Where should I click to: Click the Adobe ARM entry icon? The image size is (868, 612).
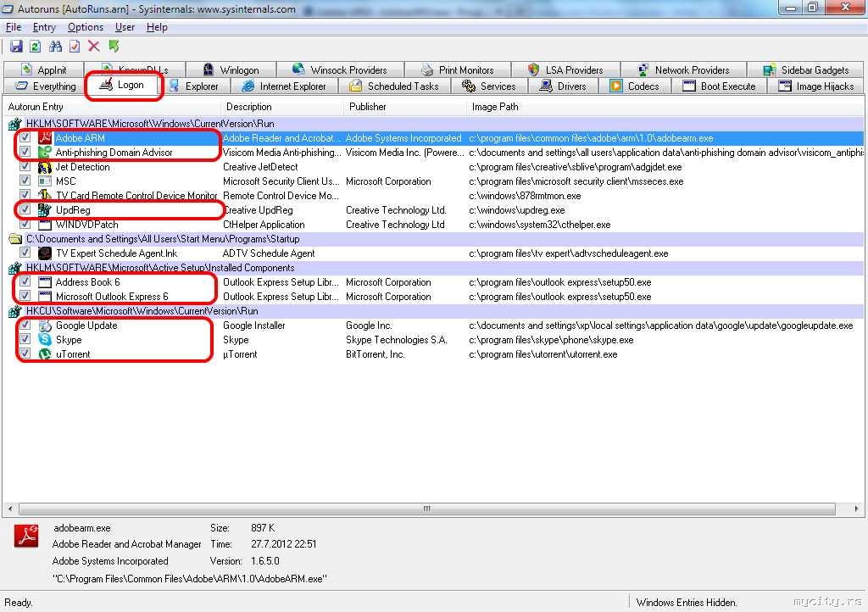coord(45,138)
